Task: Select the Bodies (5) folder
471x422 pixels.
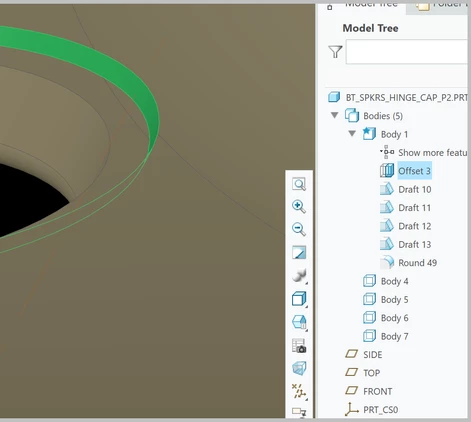Action: point(383,116)
